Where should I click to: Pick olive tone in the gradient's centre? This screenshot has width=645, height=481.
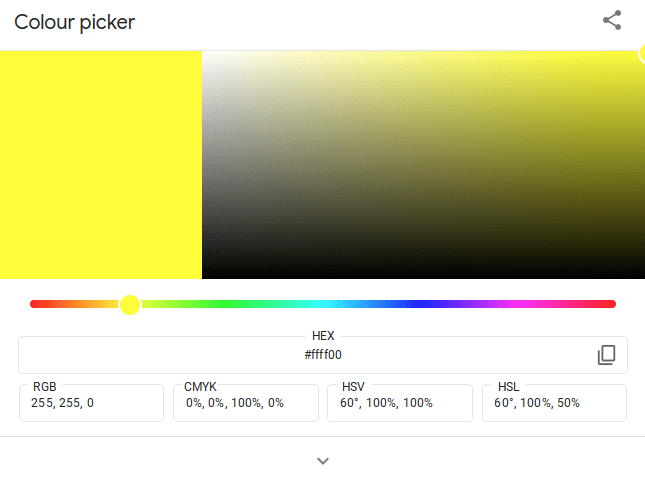click(x=424, y=165)
